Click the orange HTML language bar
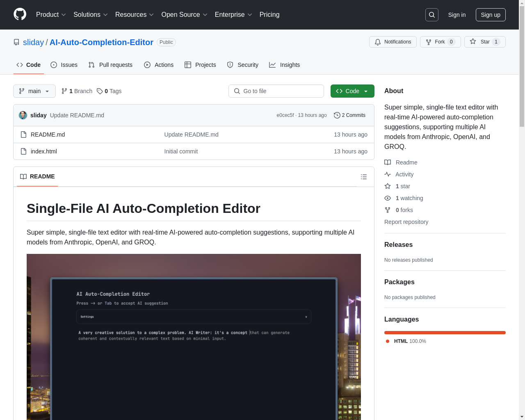 445,333
